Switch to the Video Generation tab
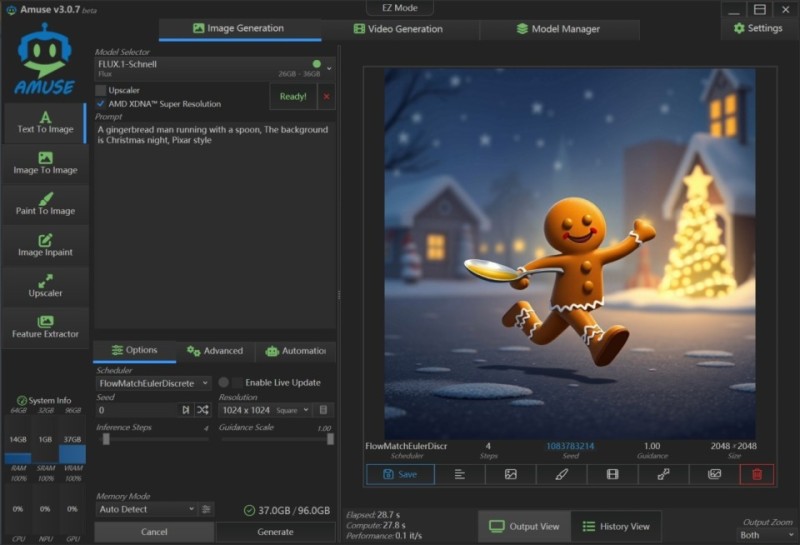The width and height of the screenshot is (800, 545). click(x=398, y=29)
